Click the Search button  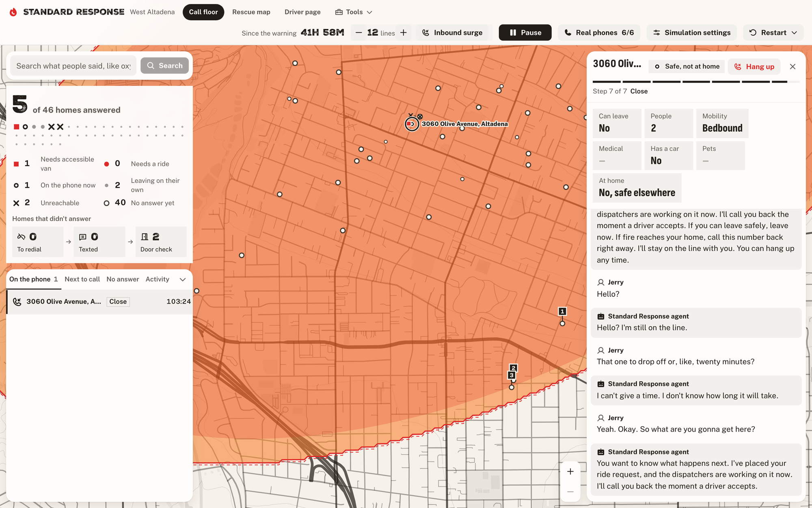pos(165,66)
